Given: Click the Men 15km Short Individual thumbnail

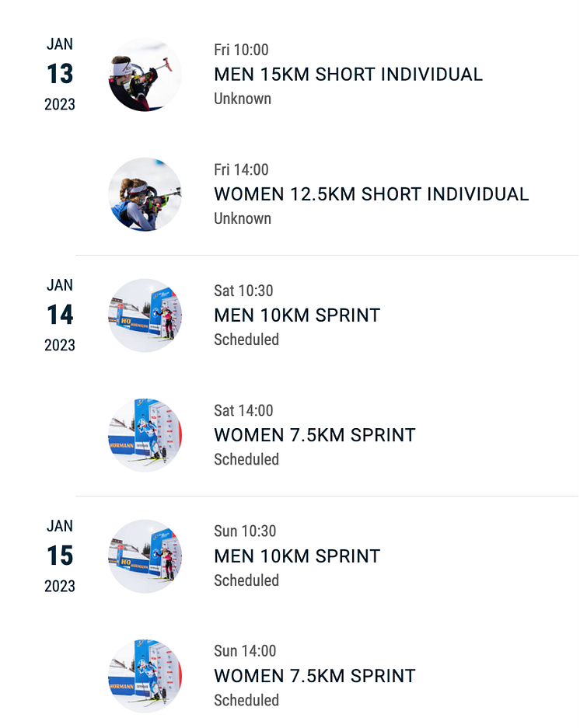Looking at the screenshot, I should [x=145, y=75].
